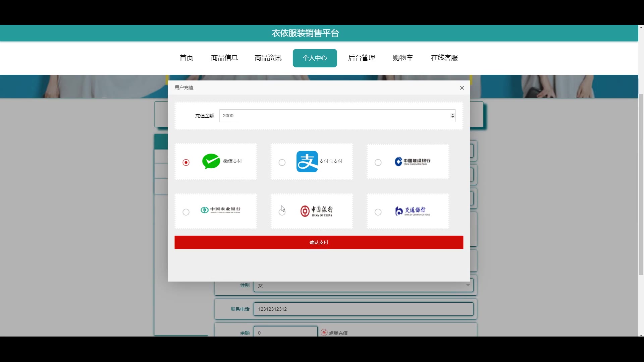
Task: Select the Agricultural Bank radio button
Action: click(186, 212)
